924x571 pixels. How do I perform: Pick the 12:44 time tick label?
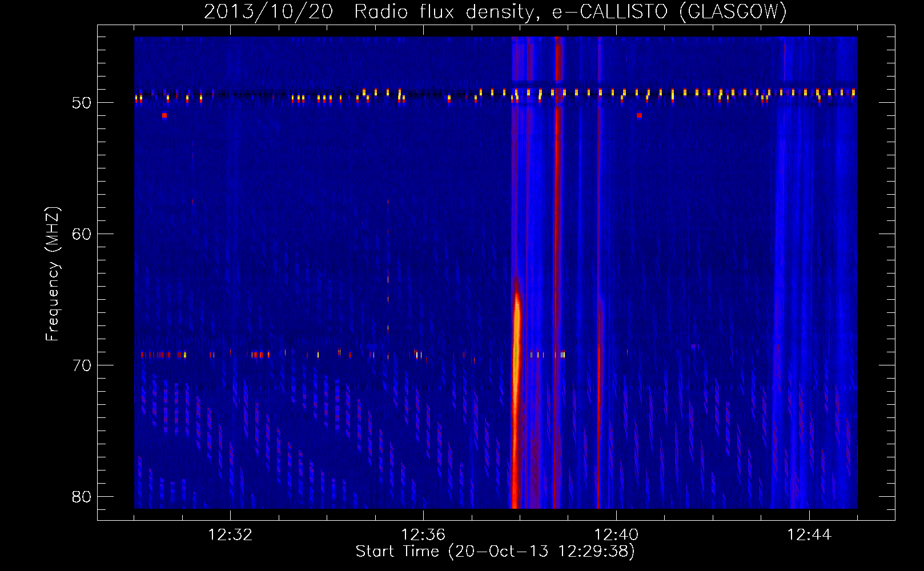pyautogui.click(x=809, y=535)
